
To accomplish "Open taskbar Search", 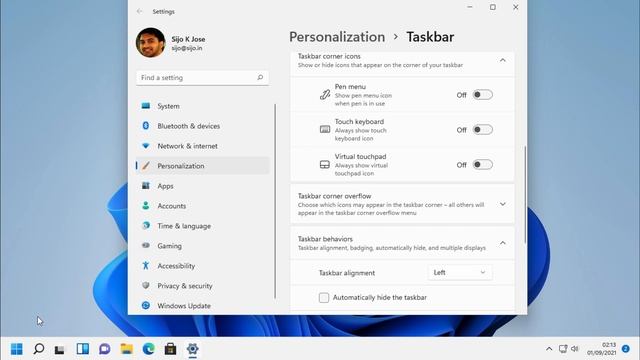I will coord(39,349).
